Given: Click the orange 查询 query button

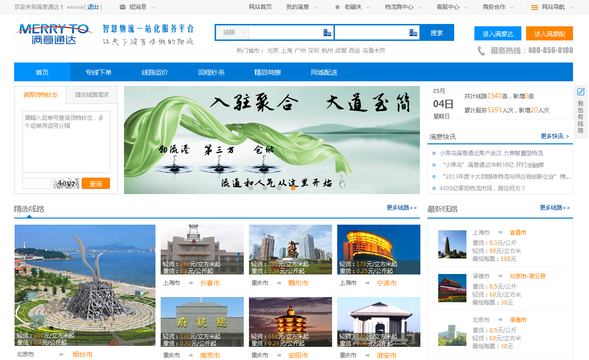Looking at the screenshot, I should (x=96, y=183).
